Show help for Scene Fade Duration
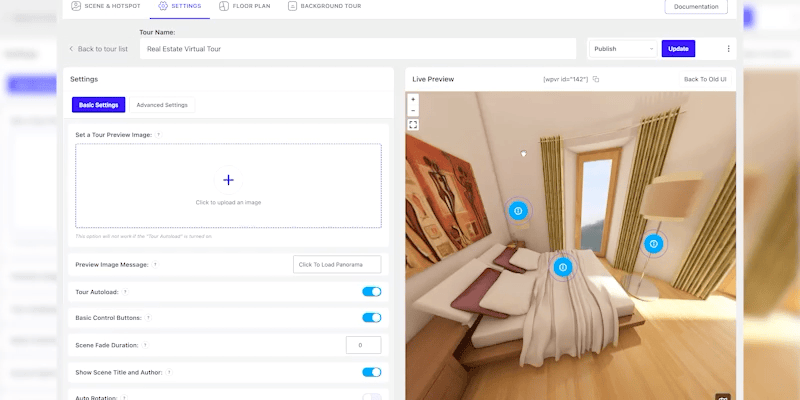The height and width of the screenshot is (400, 800). (x=145, y=345)
